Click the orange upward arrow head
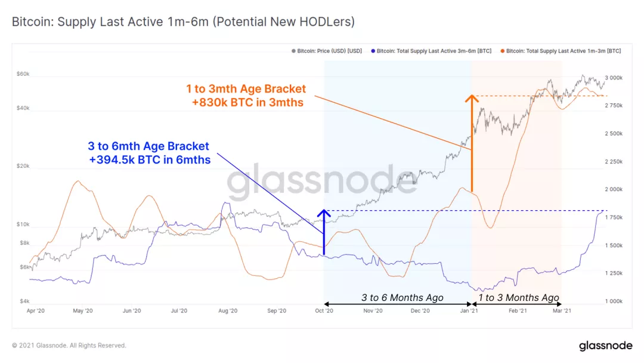644x363 pixels. point(472,99)
